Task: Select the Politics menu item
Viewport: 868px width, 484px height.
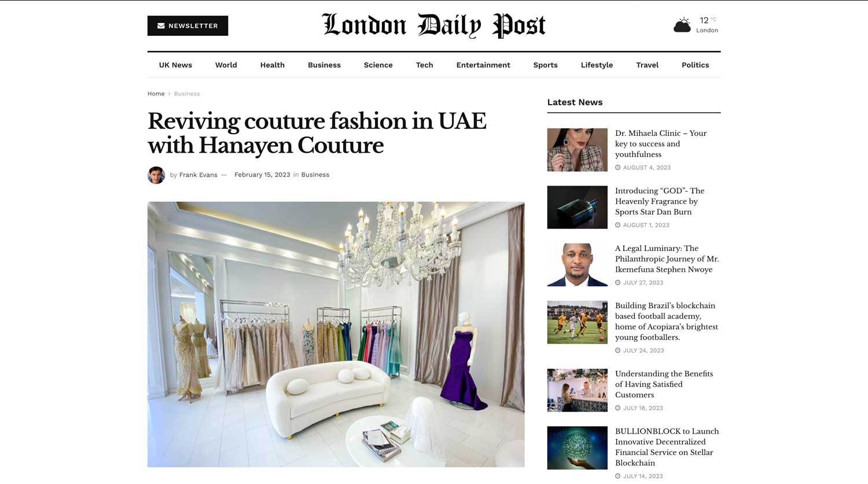Action: coord(695,65)
